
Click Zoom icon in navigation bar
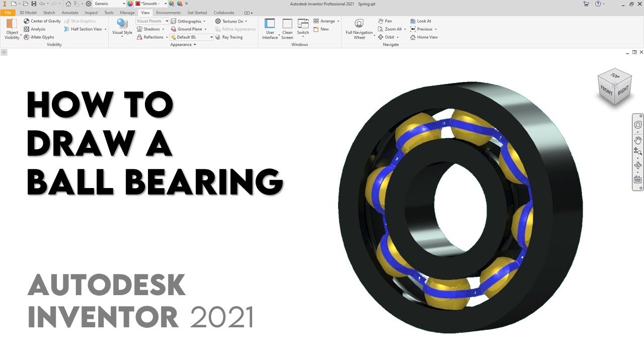pyautogui.click(x=638, y=151)
